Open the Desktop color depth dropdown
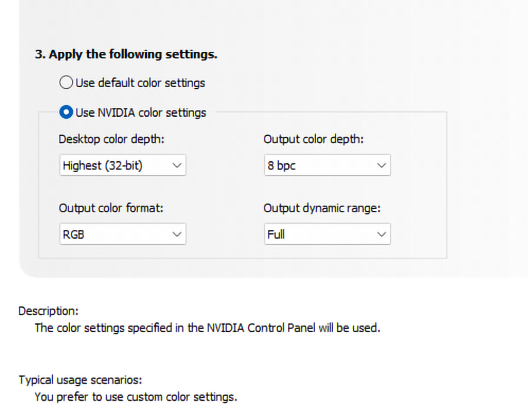 coord(122,165)
